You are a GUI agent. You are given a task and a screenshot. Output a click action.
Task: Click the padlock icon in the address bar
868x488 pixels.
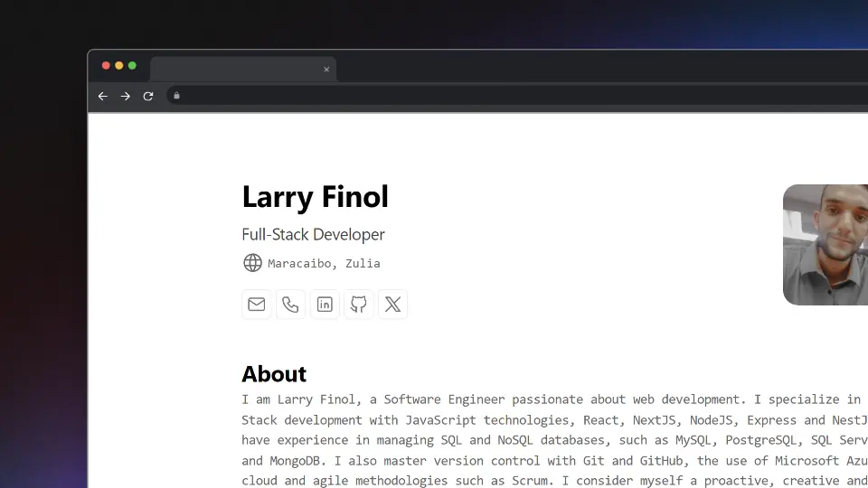176,96
